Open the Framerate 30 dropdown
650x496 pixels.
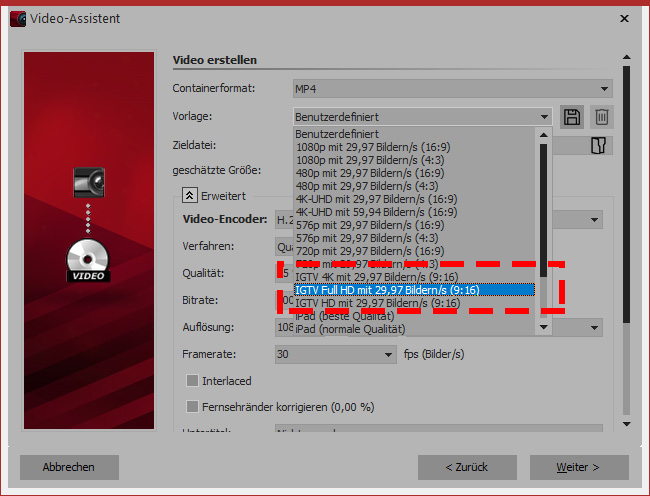coord(335,354)
